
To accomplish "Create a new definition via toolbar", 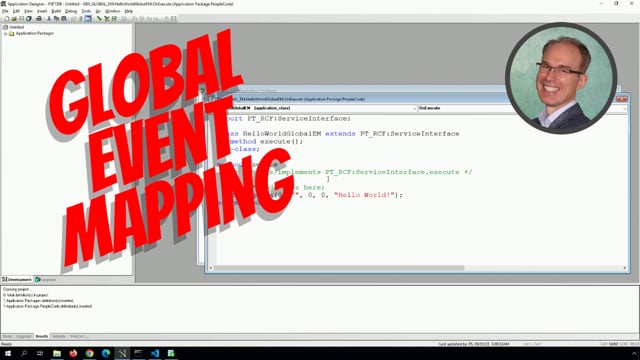I will coord(7,18).
